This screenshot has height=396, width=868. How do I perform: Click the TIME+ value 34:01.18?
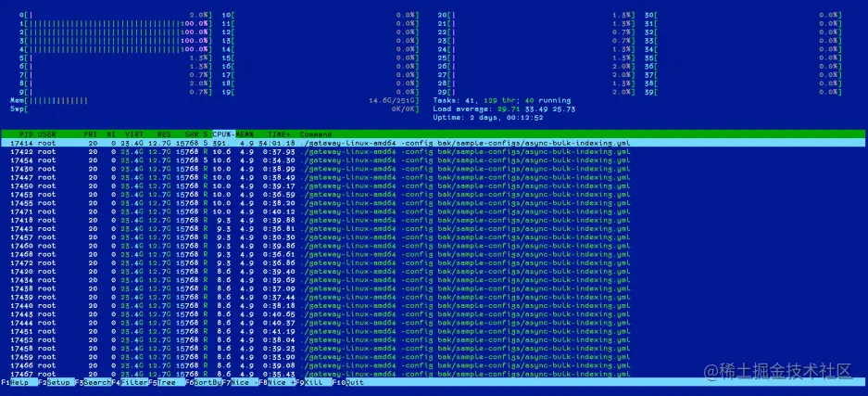[x=277, y=143]
